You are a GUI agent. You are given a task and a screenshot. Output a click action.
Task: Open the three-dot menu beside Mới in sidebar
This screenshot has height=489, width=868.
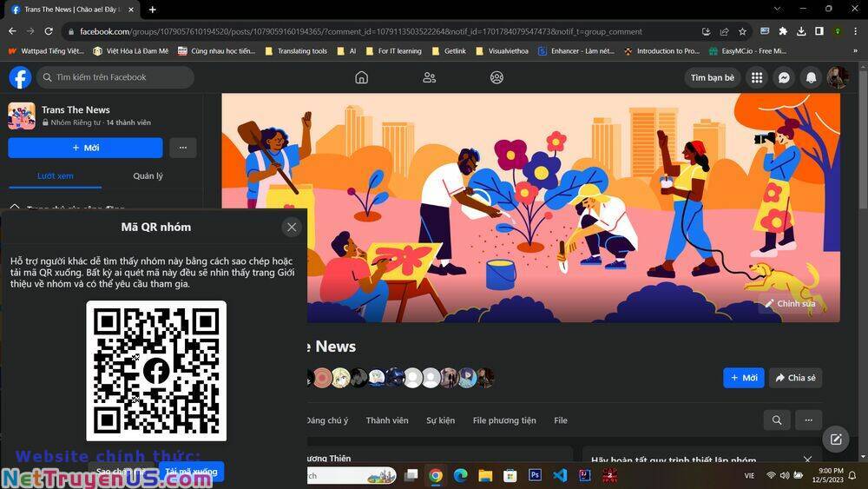[182, 148]
